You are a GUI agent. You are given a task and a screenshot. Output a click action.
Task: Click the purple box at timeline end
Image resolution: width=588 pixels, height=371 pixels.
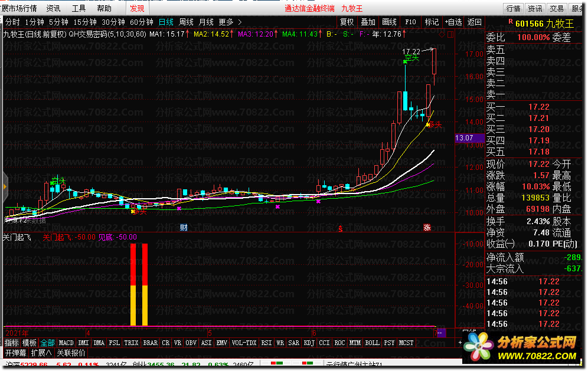pos(441,333)
